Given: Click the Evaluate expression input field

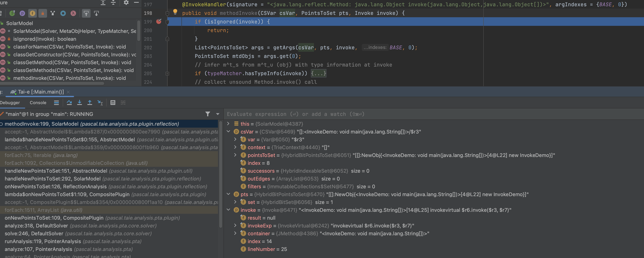Looking at the screenshot, I should pyautogui.click(x=433, y=114).
